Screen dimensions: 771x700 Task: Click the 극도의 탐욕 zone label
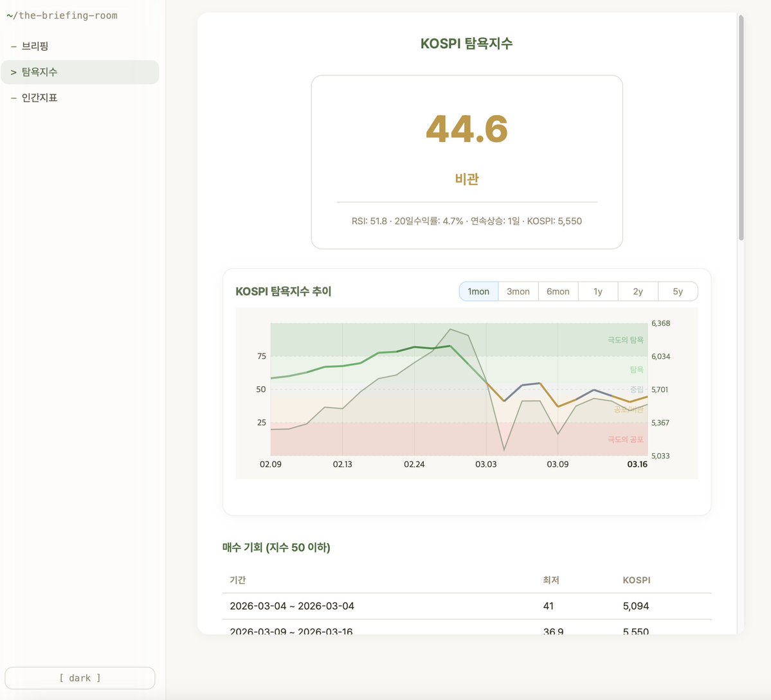click(x=626, y=339)
